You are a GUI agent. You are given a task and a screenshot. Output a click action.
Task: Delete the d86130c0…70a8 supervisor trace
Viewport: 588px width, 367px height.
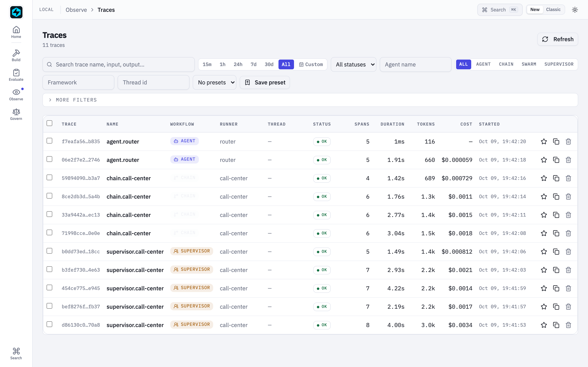coord(568,325)
